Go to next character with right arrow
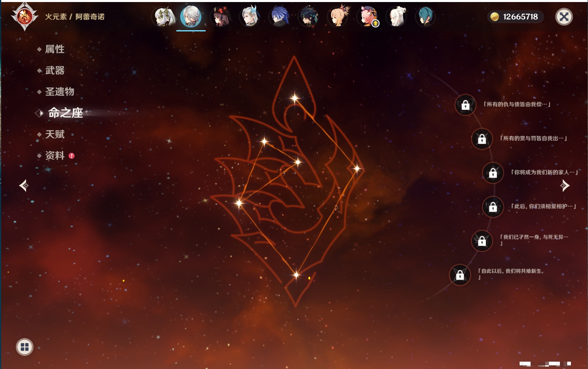The image size is (588, 369). pos(565,186)
